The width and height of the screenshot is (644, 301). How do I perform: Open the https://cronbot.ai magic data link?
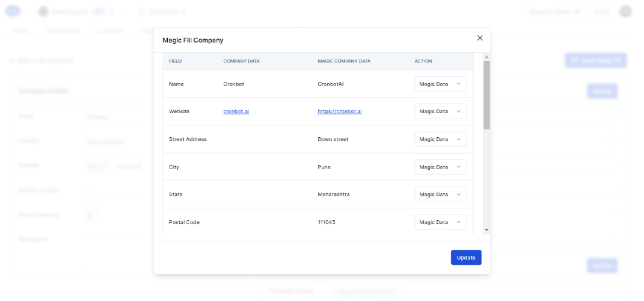pyautogui.click(x=340, y=111)
